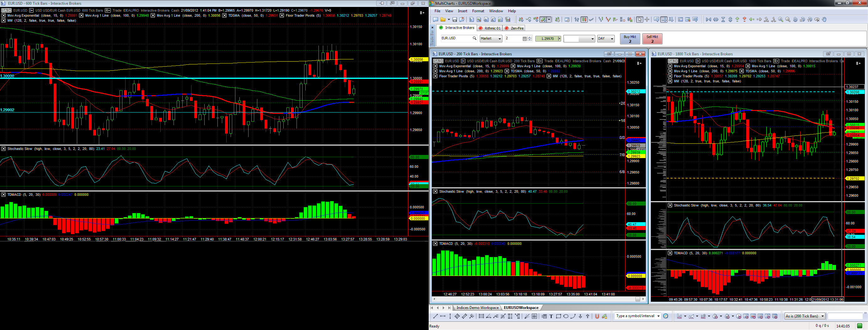Expand the drawing pencil tool dropdown arrow
This screenshot has height=330, width=868.
point(549,19)
